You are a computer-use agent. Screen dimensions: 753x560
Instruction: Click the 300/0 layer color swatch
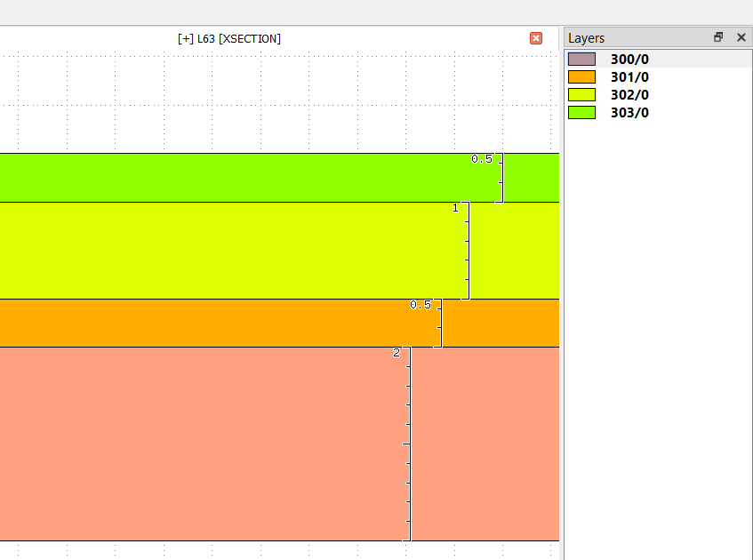581,59
